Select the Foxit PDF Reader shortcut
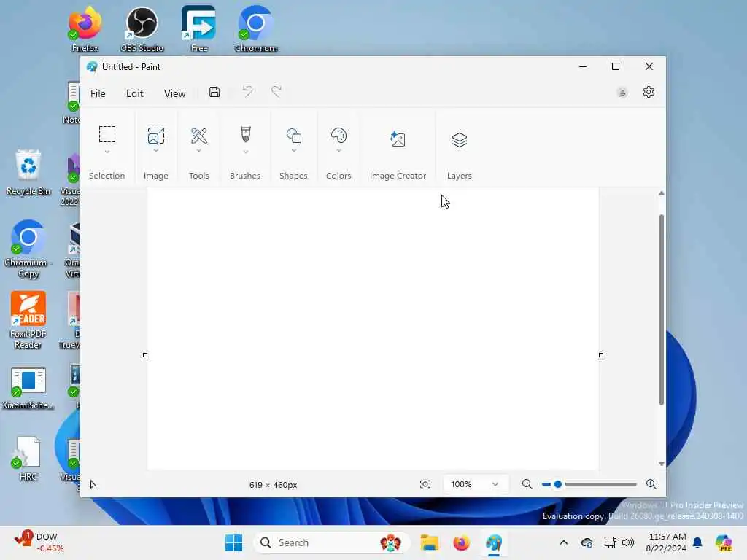Screen dimensions: 747x560 [x=28, y=321]
